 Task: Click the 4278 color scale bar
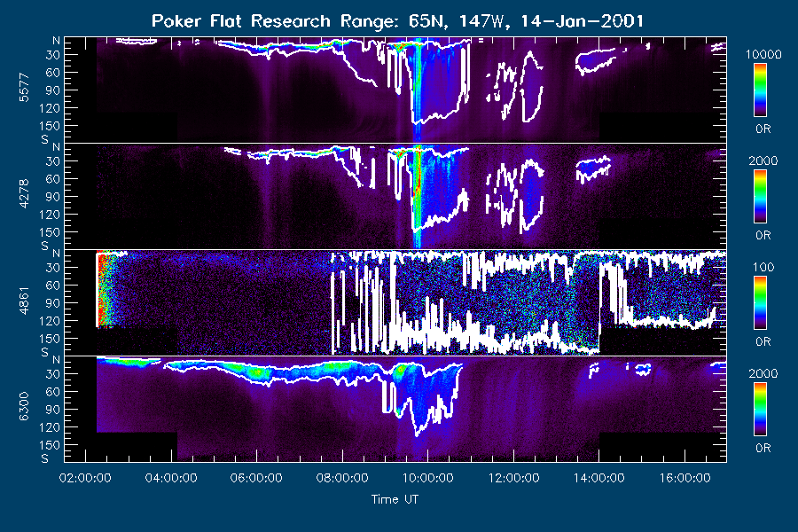pos(760,196)
